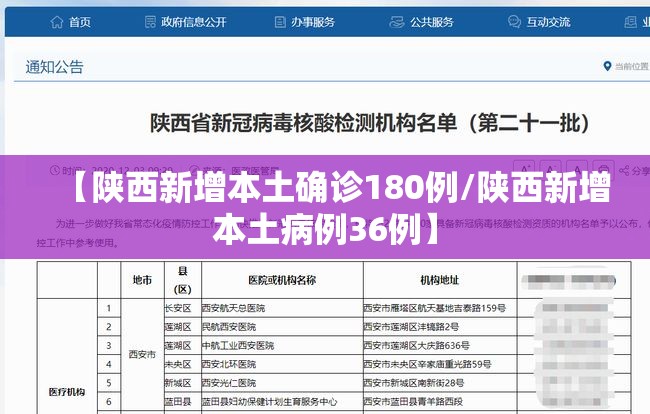Screen dimensions: 650x414
Task: Click the home icon beside 首页
Action: [x=57, y=22]
